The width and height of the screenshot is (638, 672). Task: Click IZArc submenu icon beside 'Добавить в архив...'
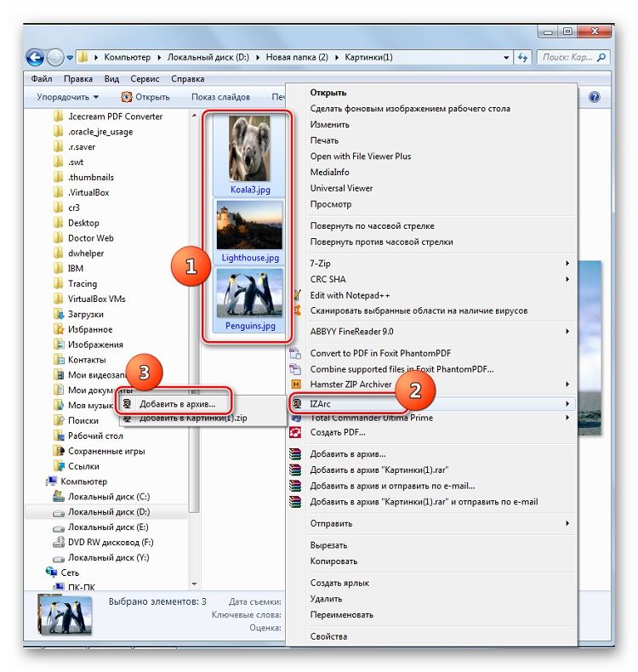(x=127, y=403)
